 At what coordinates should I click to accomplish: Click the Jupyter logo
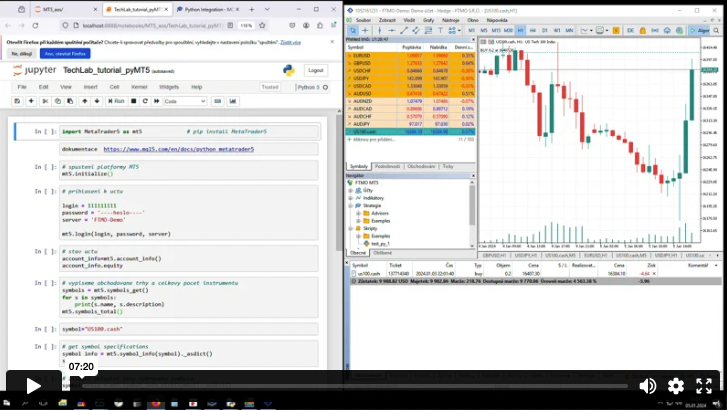34,70
